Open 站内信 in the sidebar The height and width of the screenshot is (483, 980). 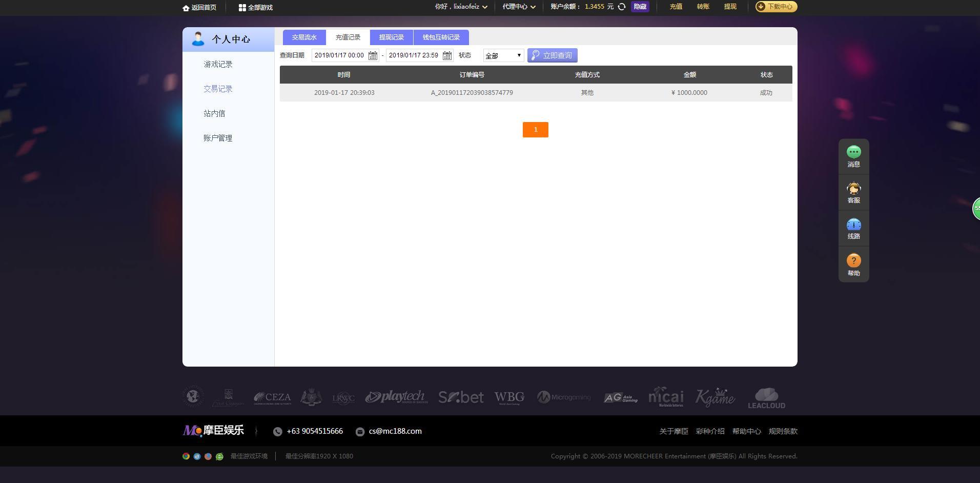click(214, 113)
